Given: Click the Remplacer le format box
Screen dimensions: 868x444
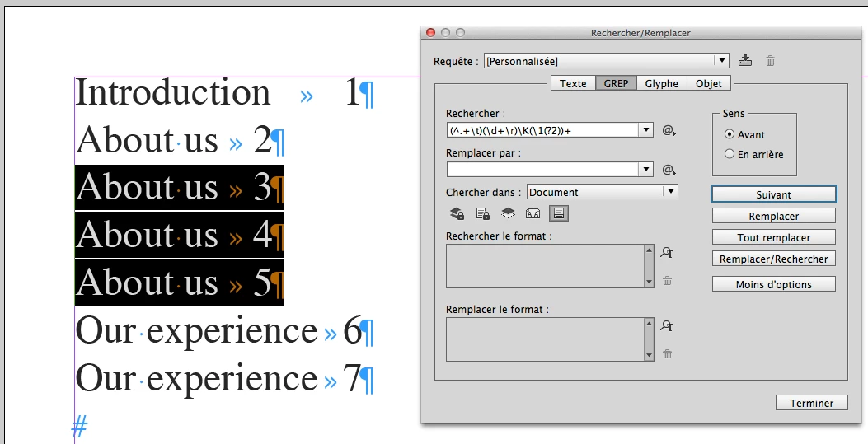Looking at the screenshot, I should tap(545, 339).
